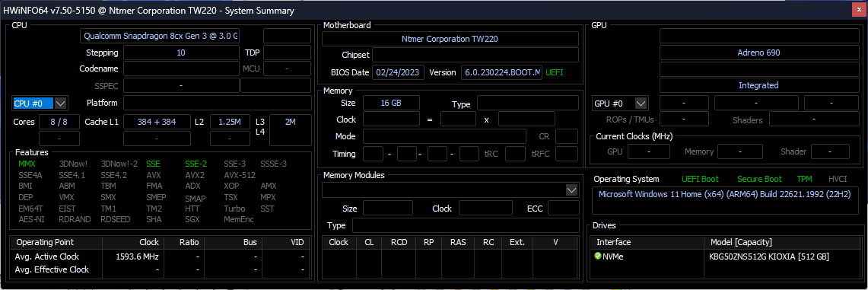Click the GPU current clock value field

[648, 151]
